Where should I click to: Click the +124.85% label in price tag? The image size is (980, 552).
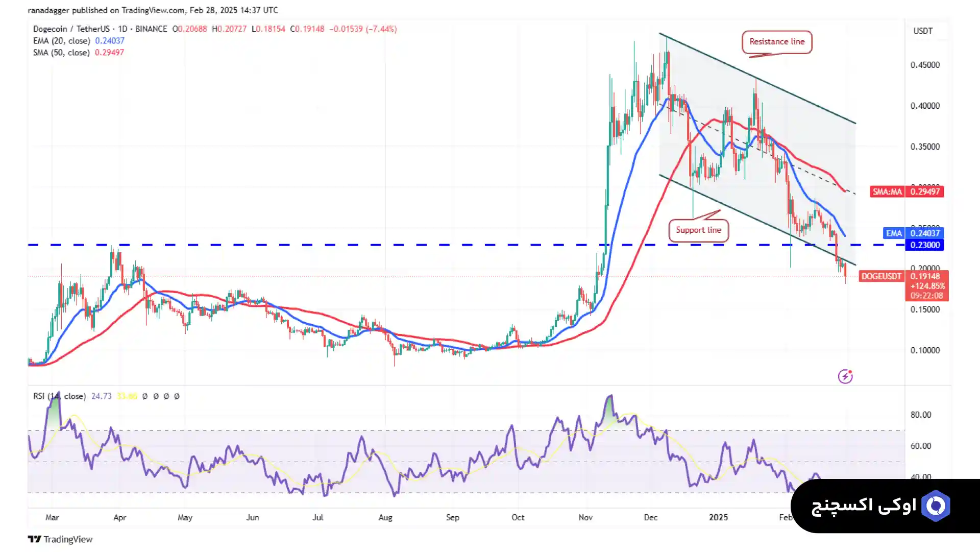[927, 286]
